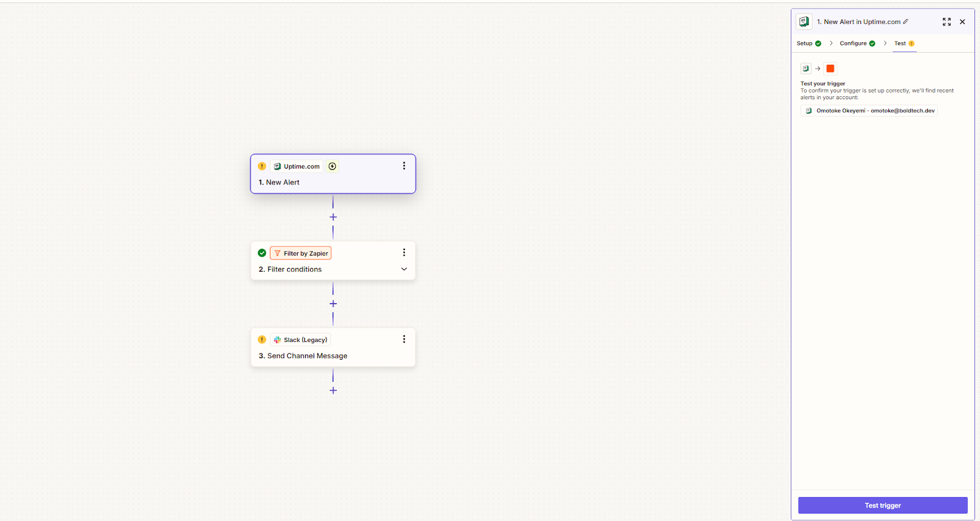Expand the Filter conditions step chevron
The width and height of the screenshot is (980, 521).
(x=404, y=269)
